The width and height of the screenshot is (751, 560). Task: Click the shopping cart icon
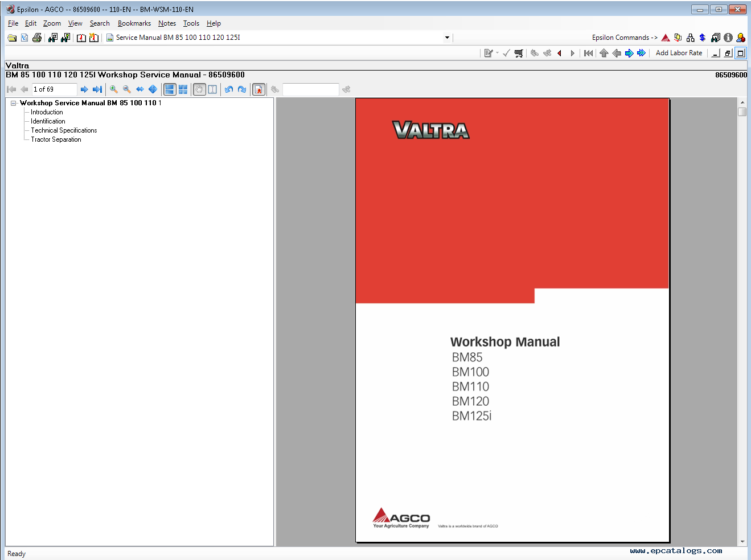[519, 53]
